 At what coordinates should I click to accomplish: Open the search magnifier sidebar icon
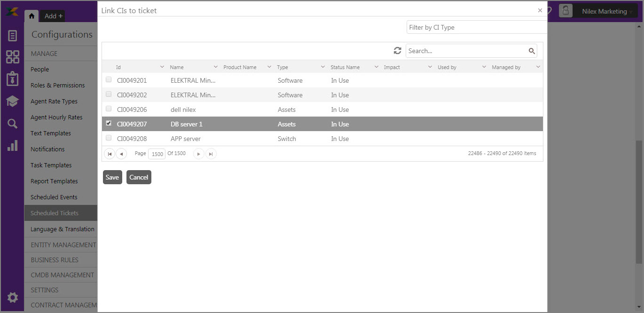click(13, 124)
